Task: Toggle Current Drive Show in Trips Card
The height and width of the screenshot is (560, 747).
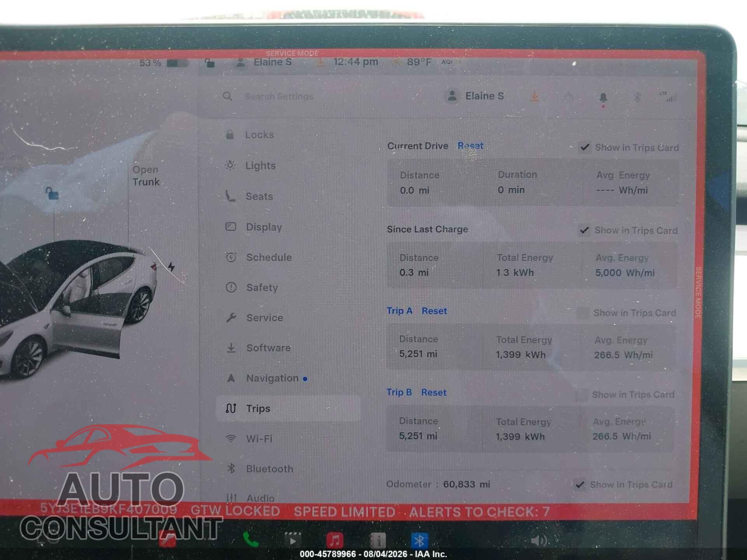Action: [585, 147]
